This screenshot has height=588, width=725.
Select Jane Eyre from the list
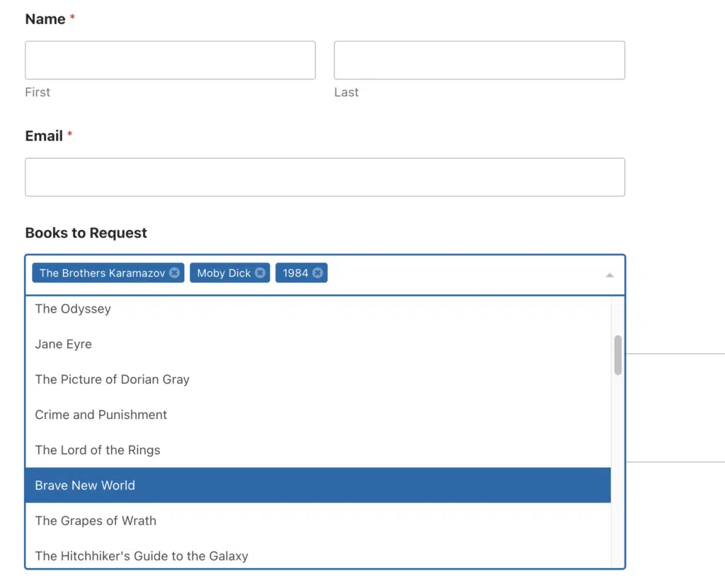(x=318, y=344)
